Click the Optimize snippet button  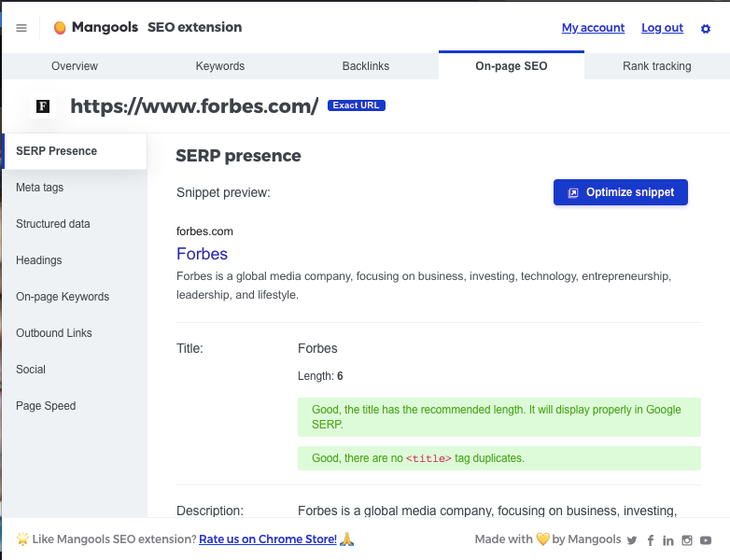click(x=620, y=192)
